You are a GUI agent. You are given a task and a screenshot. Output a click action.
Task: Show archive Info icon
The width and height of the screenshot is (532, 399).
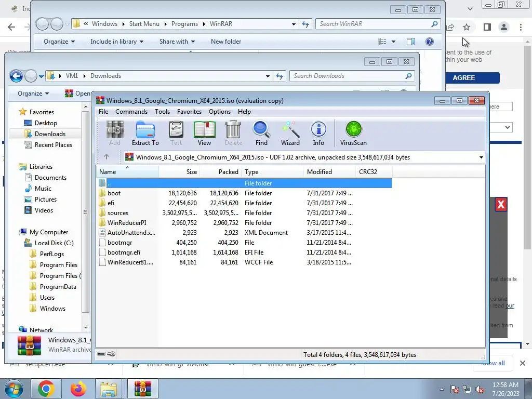tap(318, 134)
